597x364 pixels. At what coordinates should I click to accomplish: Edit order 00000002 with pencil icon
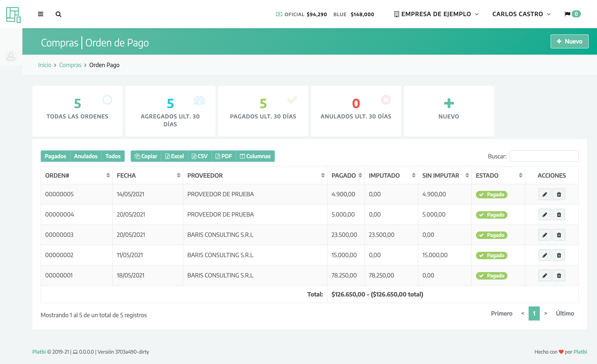click(x=545, y=255)
